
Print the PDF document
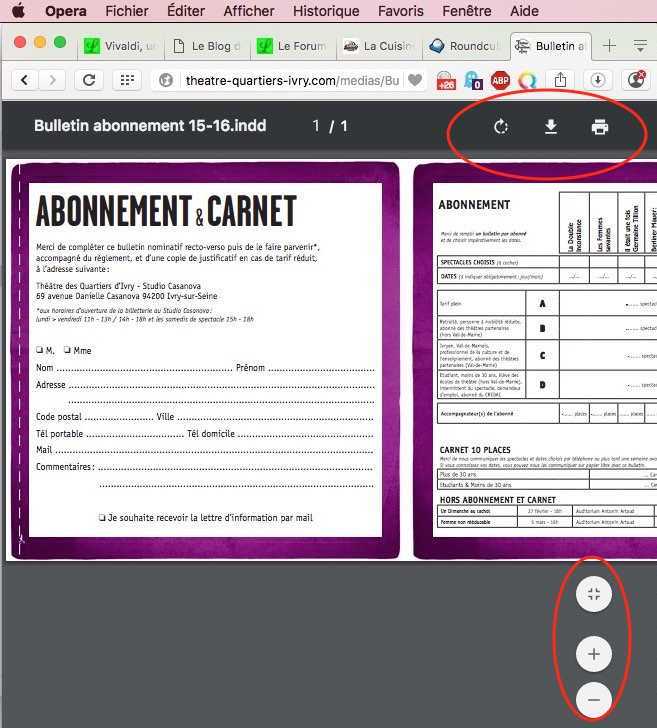click(x=599, y=127)
